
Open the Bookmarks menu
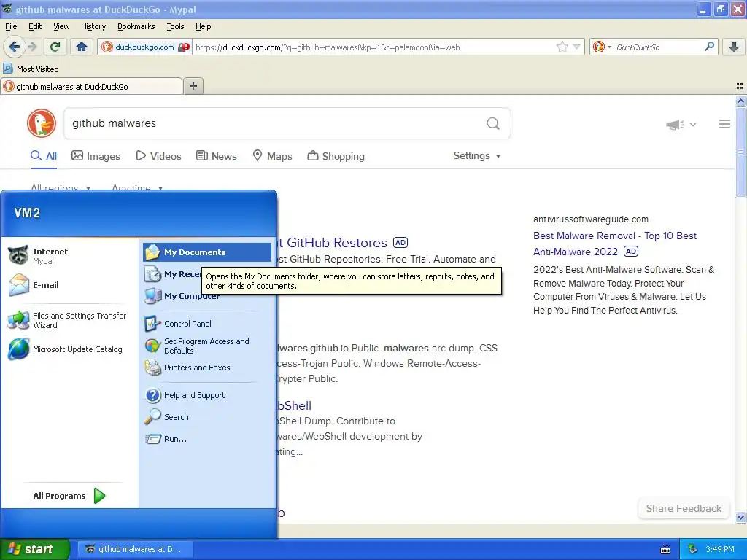tap(136, 26)
